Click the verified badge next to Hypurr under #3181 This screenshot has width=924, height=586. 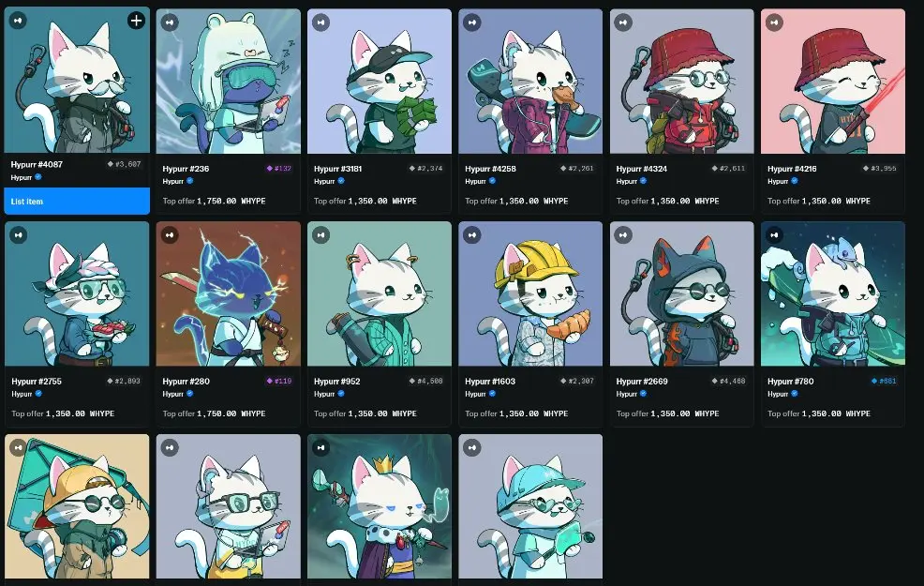pyautogui.click(x=341, y=181)
